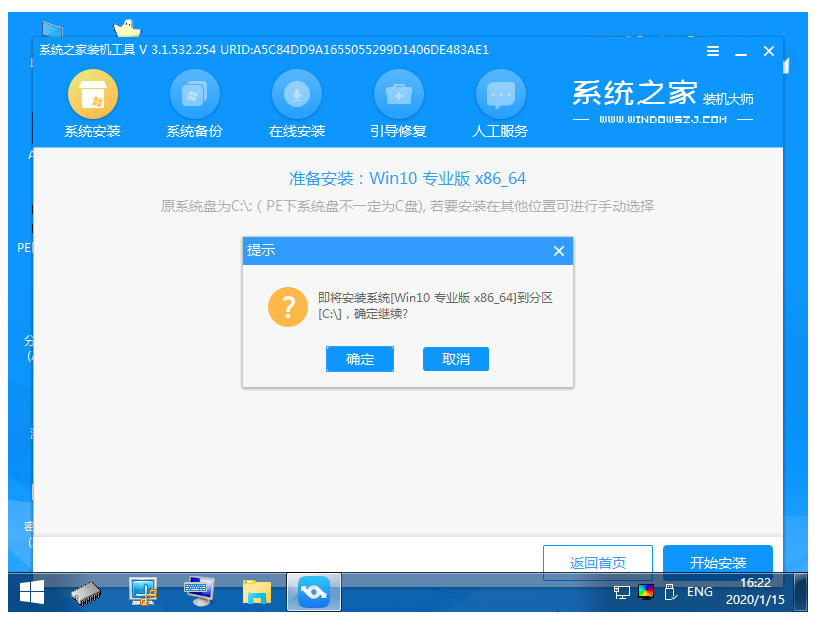Open the clock showing 16:22

coord(754,592)
